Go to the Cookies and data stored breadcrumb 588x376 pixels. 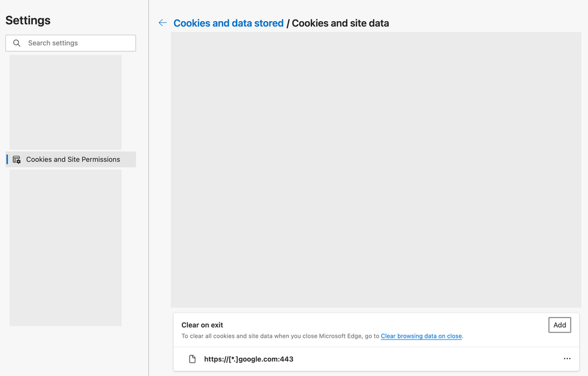coord(228,24)
